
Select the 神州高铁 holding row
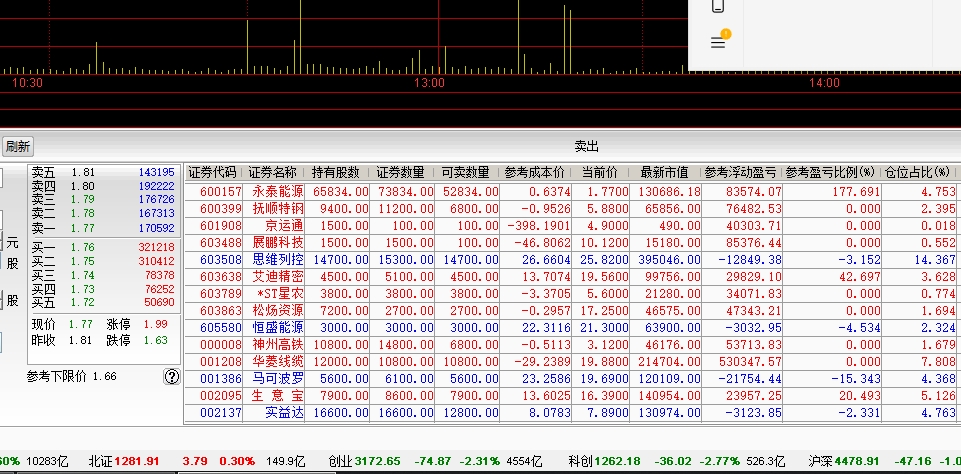tap(570, 345)
